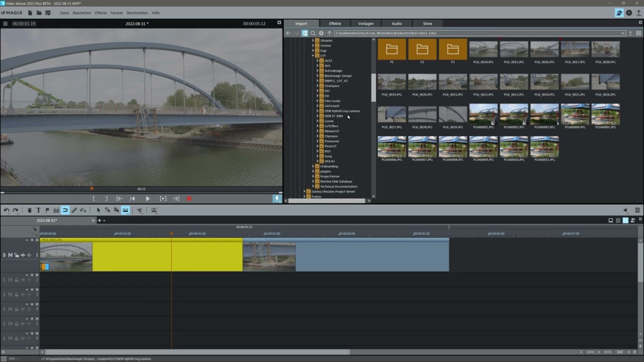The image size is (644, 362).
Task: Click the scissors split tool
Action: (139, 210)
